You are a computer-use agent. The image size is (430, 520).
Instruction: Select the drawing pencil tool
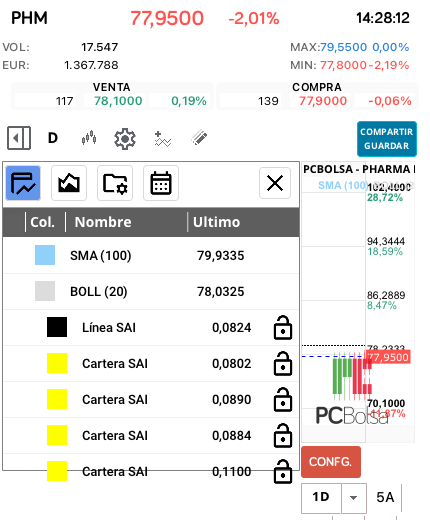coord(199,138)
